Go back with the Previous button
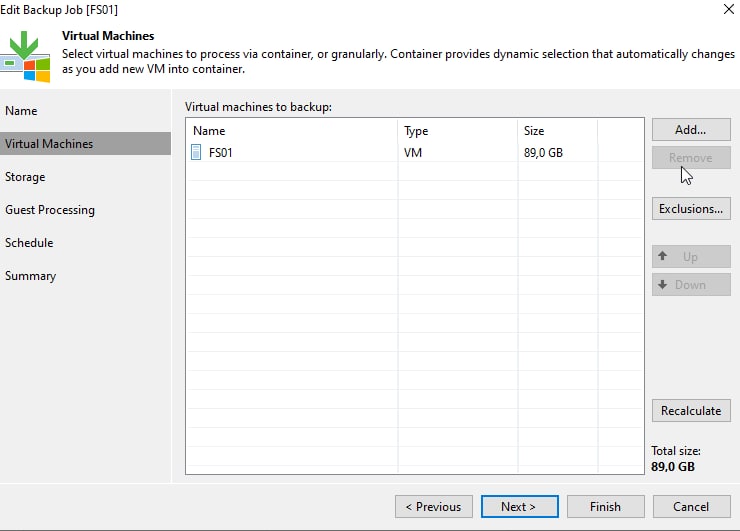Image resolution: width=740 pixels, height=531 pixels. pos(434,507)
